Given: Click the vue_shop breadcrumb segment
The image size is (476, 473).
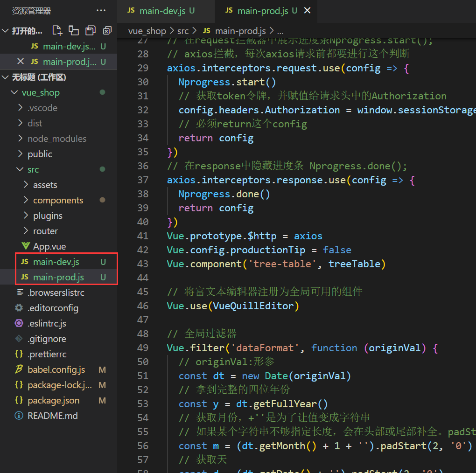Looking at the screenshot, I should coord(147,31).
